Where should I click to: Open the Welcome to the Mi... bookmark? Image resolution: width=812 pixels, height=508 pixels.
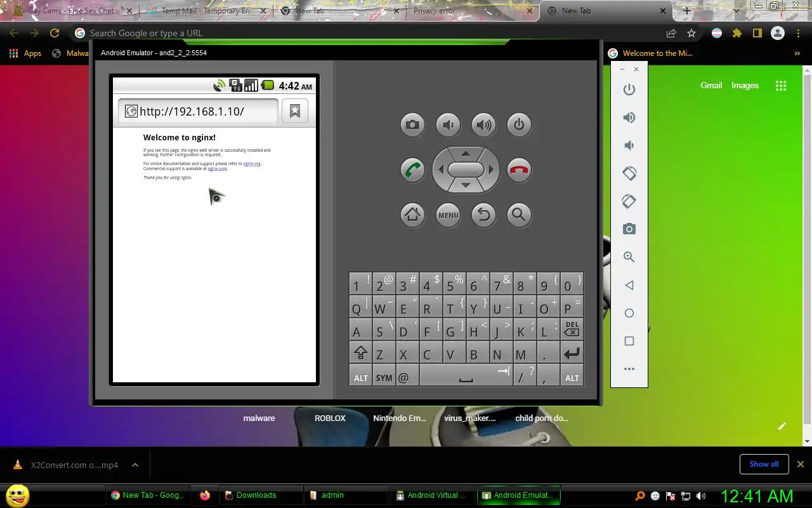coord(650,53)
